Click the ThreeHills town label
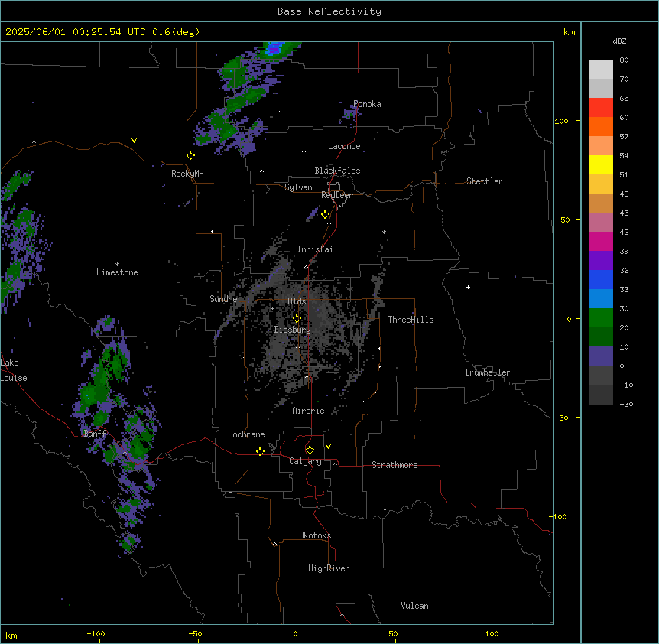659x644 pixels. 411,320
